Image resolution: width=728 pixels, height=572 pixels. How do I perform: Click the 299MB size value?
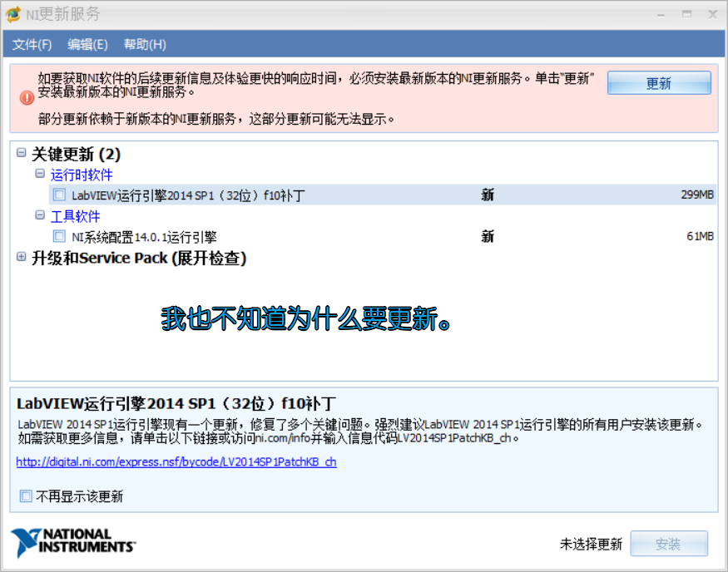(x=697, y=195)
